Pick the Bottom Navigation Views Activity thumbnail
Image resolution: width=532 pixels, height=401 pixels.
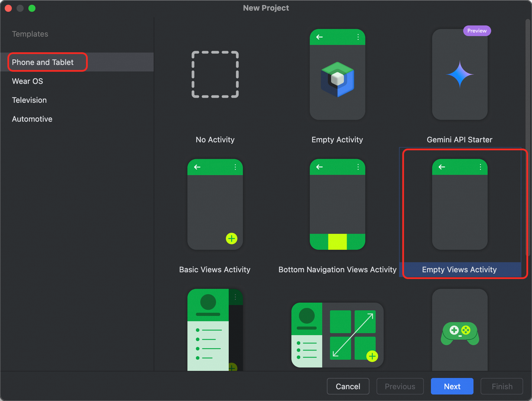click(338, 204)
